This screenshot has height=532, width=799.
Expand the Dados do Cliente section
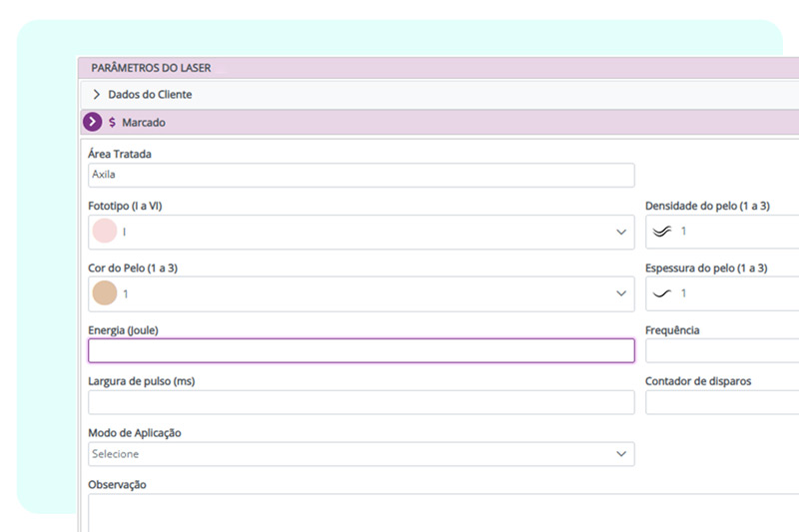[x=439, y=94]
